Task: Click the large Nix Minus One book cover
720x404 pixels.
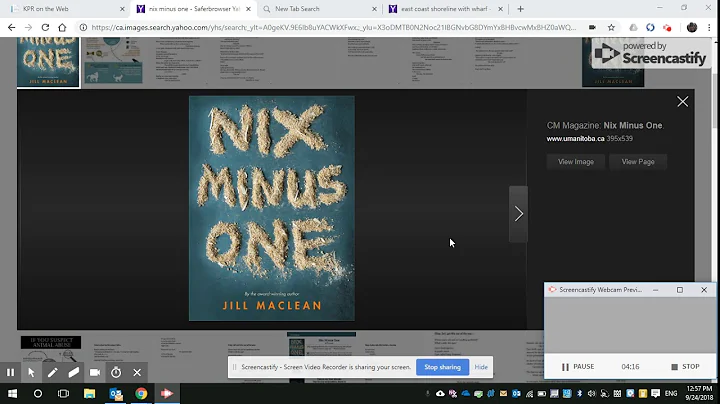Action: tap(271, 208)
